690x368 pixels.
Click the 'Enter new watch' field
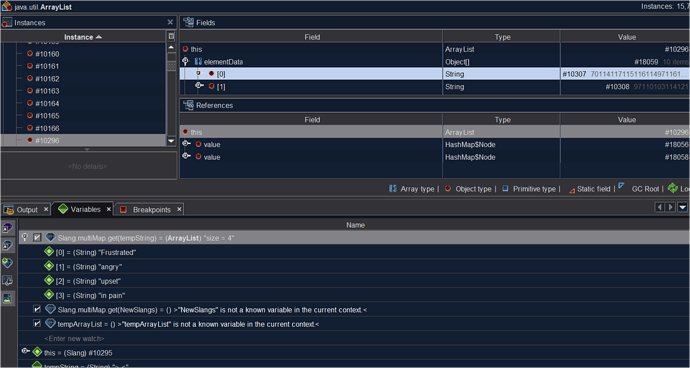pos(74,339)
